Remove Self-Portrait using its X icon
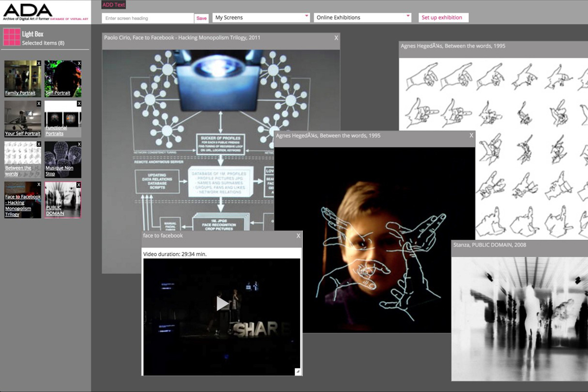 79,63
